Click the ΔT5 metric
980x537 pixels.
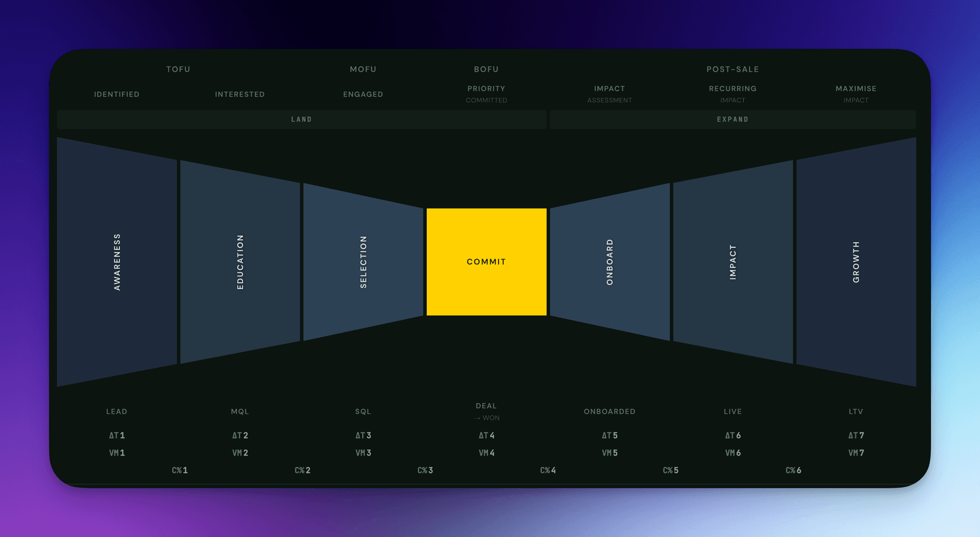609,436
